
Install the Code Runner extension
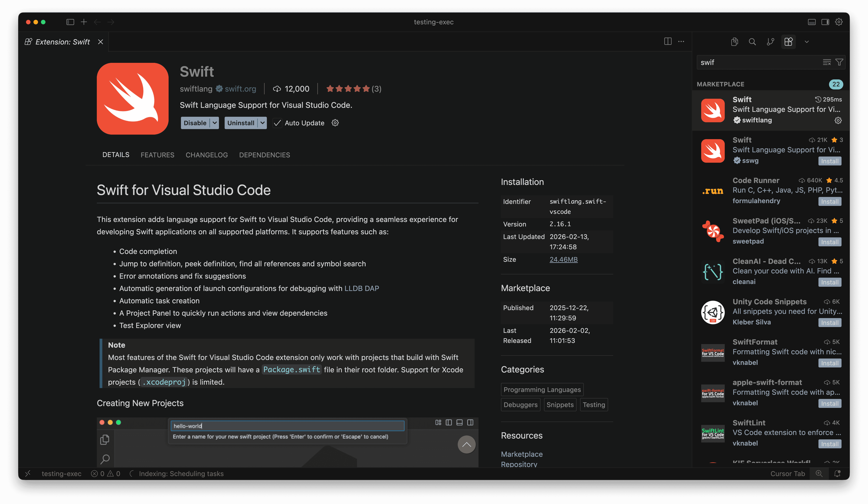coord(830,201)
